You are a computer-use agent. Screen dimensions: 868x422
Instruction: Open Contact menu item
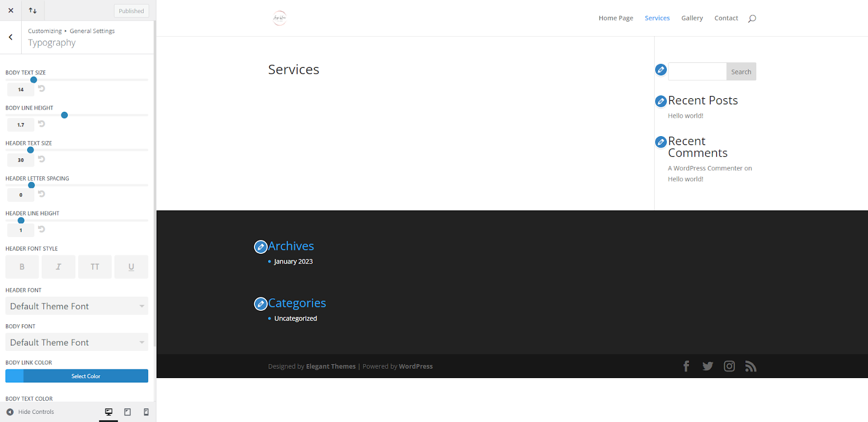726,18
